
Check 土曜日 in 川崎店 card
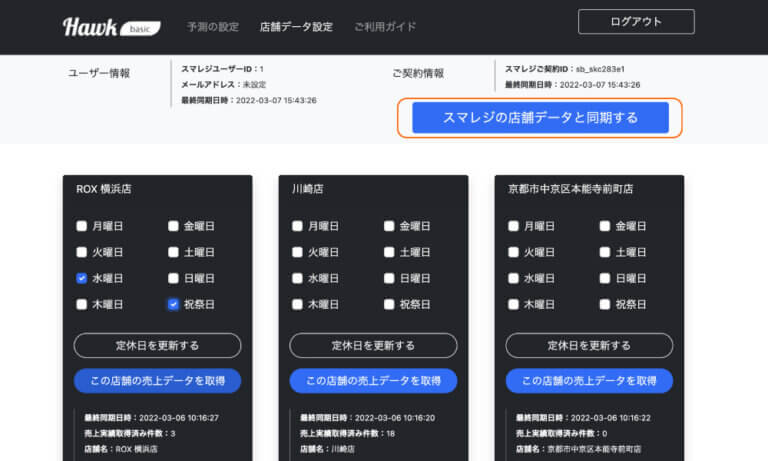click(x=389, y=252)
